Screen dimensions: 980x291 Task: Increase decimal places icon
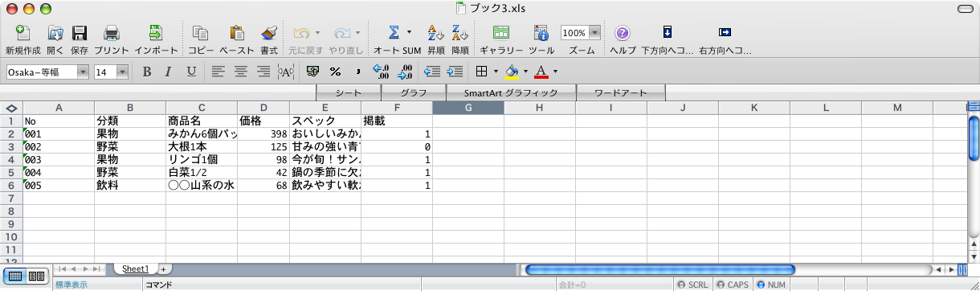tap(382, 72)
